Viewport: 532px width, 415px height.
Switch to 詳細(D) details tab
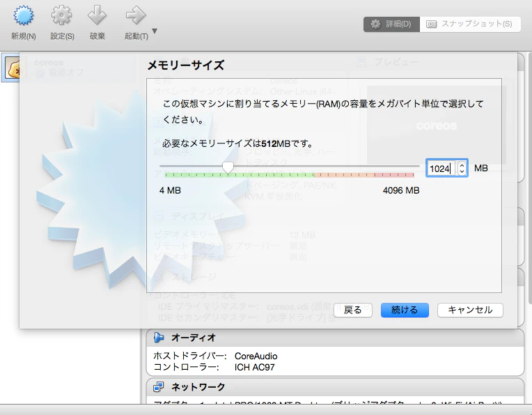pyautogui.click(x=391, y=24)
